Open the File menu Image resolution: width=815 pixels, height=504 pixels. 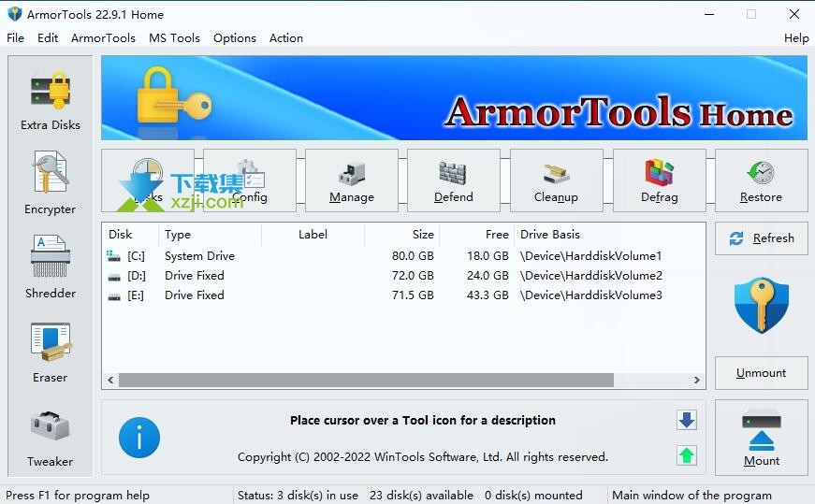(x=15, y=38)
